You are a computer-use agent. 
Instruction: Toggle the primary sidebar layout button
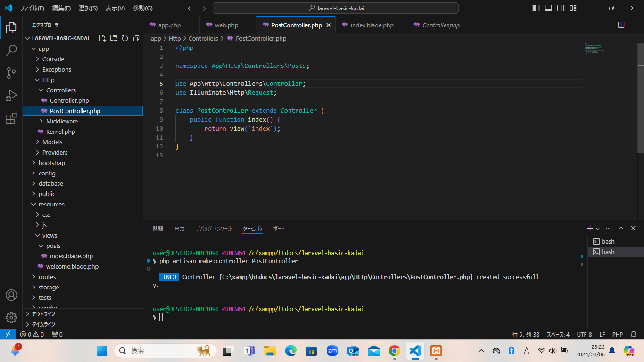536,8
